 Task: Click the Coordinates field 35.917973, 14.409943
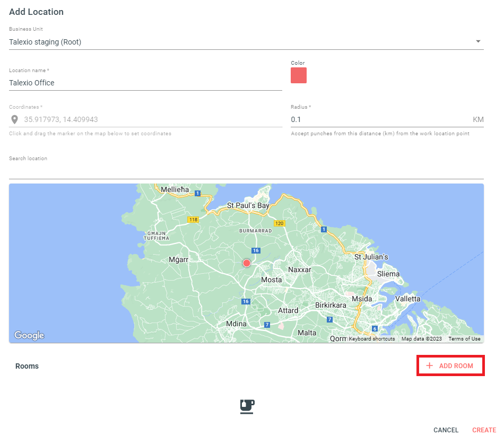click(145, 119)
